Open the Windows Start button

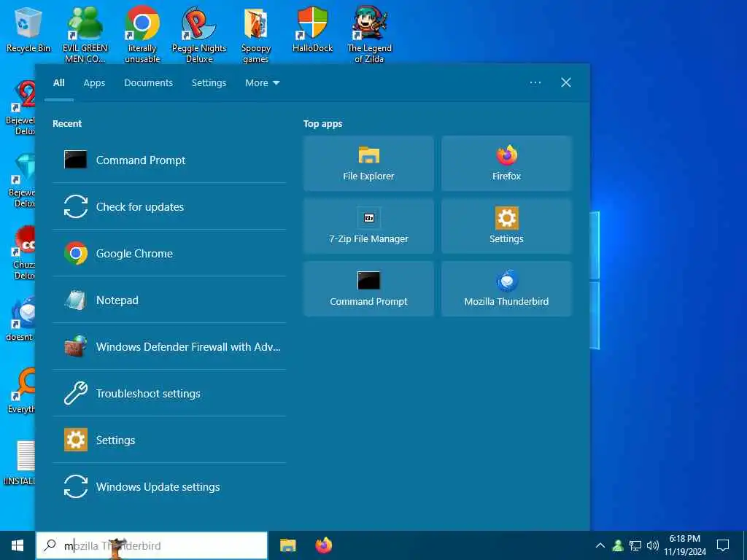(18, 545)
